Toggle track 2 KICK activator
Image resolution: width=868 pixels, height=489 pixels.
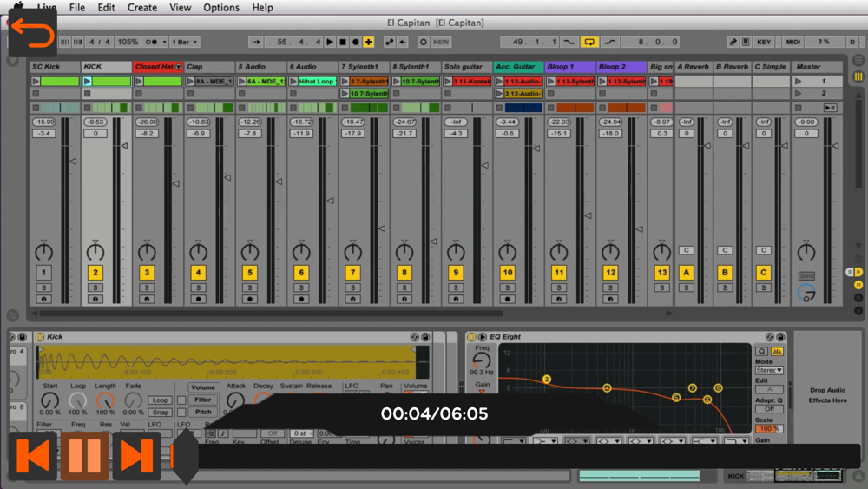pyautogui.click(x=95, y=273)
